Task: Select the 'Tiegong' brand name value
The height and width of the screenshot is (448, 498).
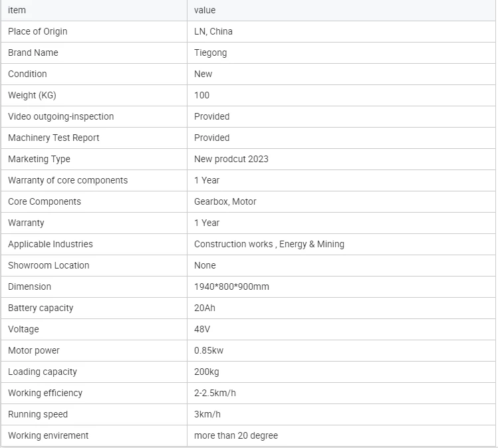Action: tap(211, 53)
